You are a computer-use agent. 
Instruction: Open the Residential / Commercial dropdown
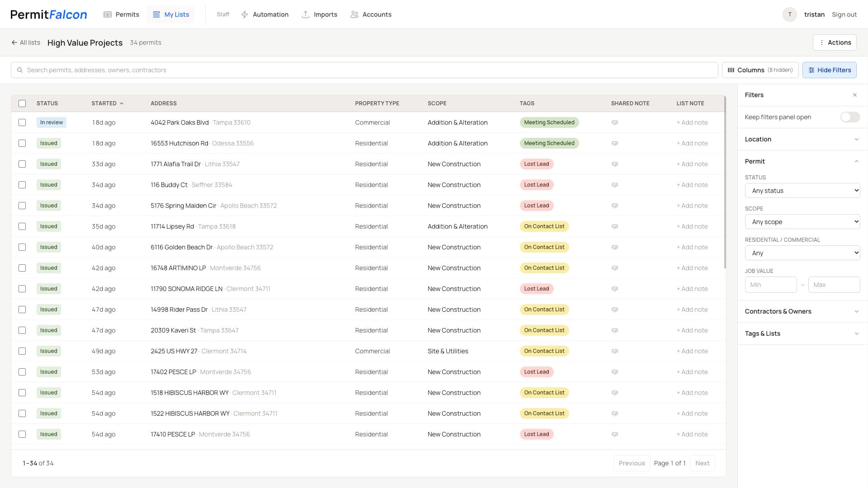point(802,253)
